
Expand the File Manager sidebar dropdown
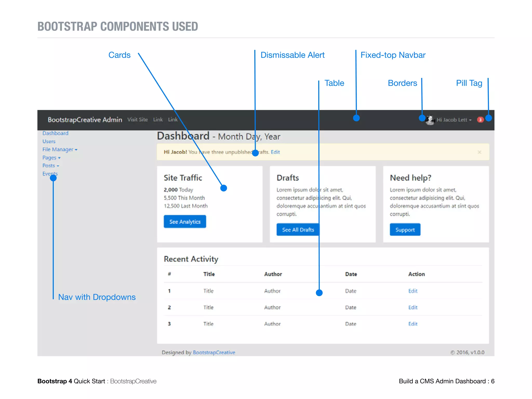[60, 149]
